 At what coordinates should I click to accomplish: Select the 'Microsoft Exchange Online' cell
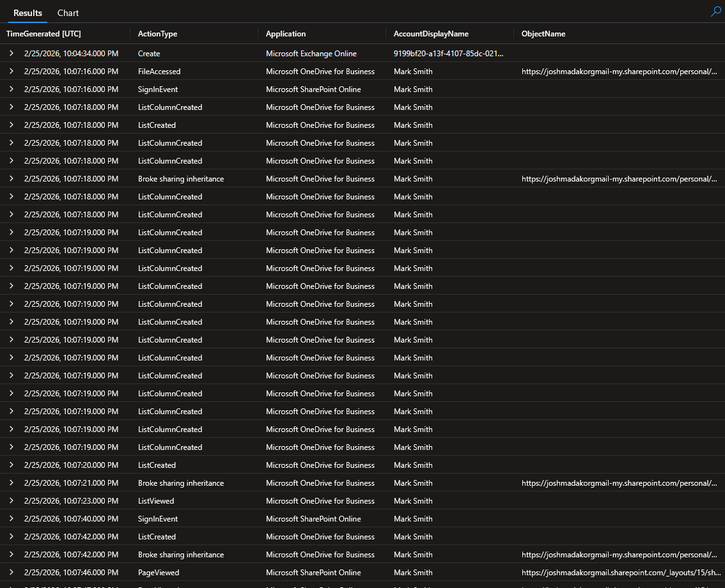coord(311,54)
